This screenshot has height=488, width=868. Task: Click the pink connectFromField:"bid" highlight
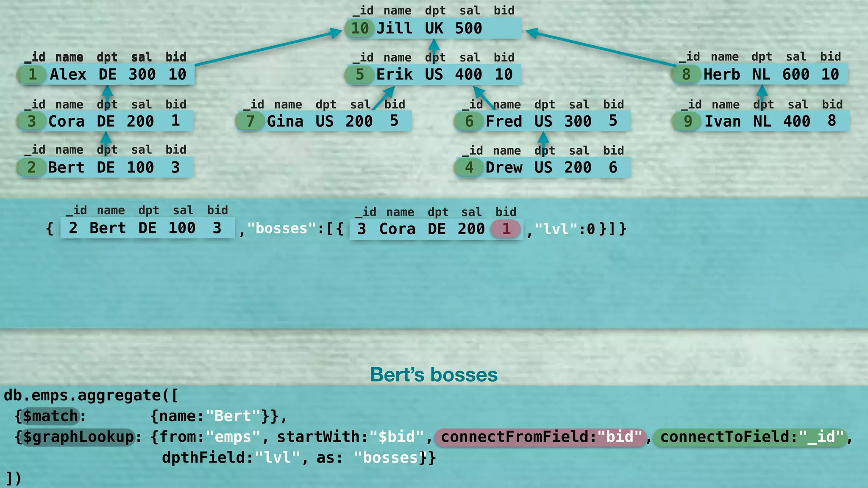pyautogui.click(x=541, y=437)
